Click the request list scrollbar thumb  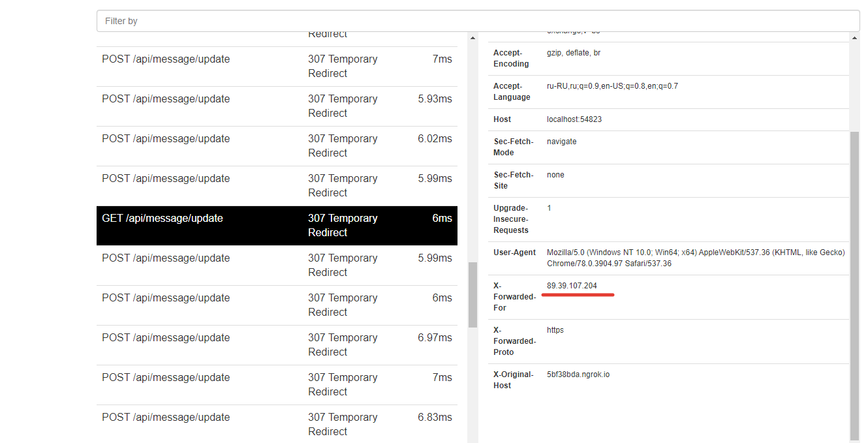(473, 294)
